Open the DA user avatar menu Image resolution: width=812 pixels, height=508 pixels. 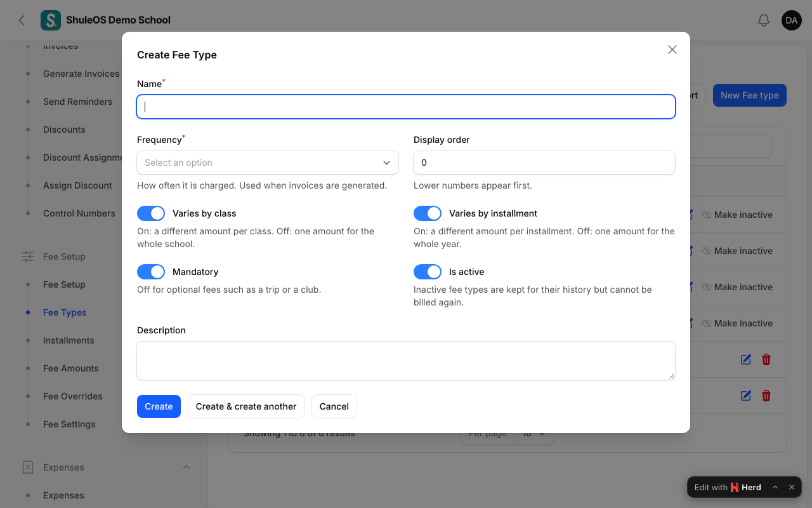pyautogui.click(x=792, y=20)
